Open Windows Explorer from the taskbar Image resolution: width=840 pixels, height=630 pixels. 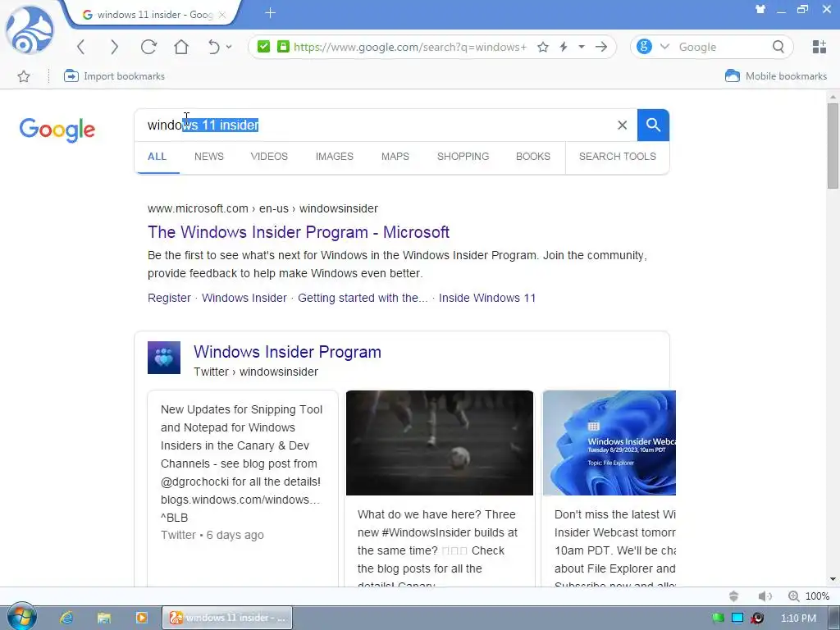tap(104, 618)
